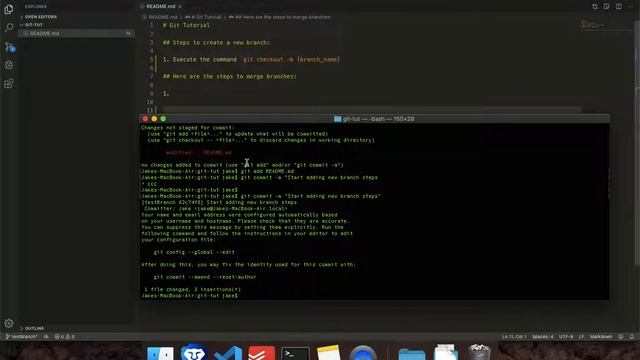Click the '# Git Tutorial' line in editor

[186, 25]
